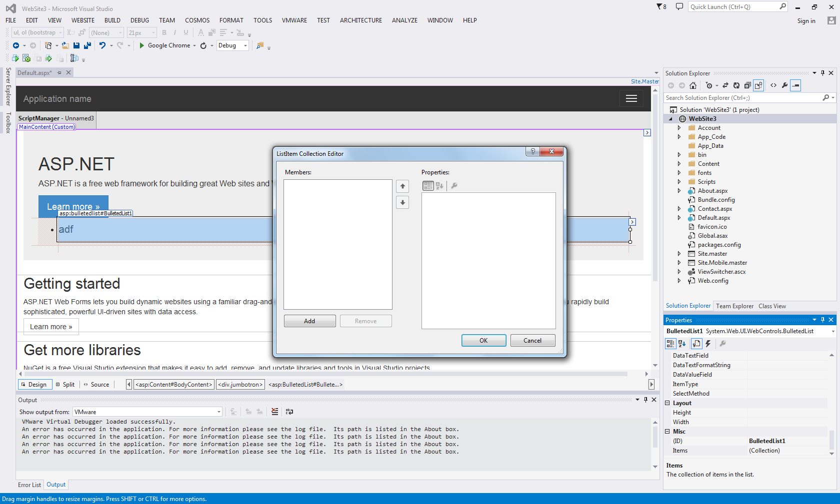Select the Save All icon in the toolbar
This screenshot has width=840, height=504.
(87, 45)
